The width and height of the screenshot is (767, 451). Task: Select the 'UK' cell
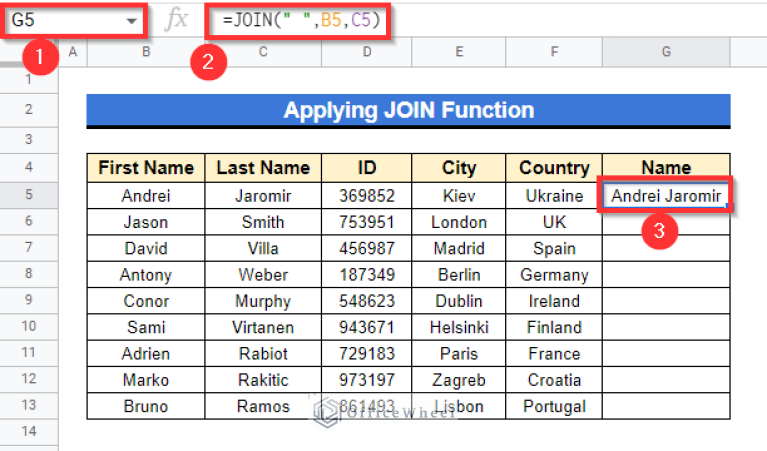coord(554,222)
